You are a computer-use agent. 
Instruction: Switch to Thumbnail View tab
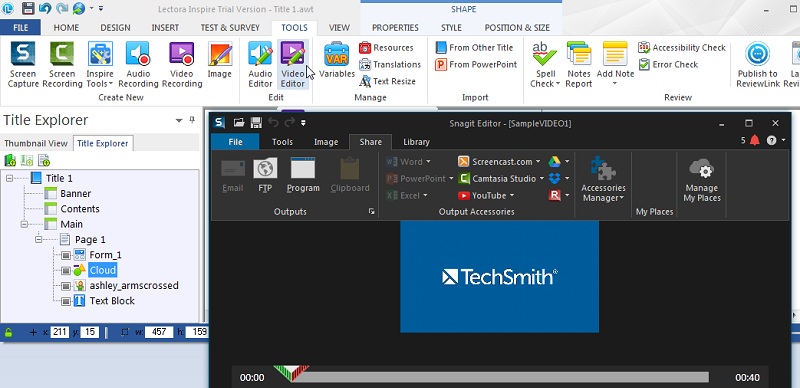point(36,143)
